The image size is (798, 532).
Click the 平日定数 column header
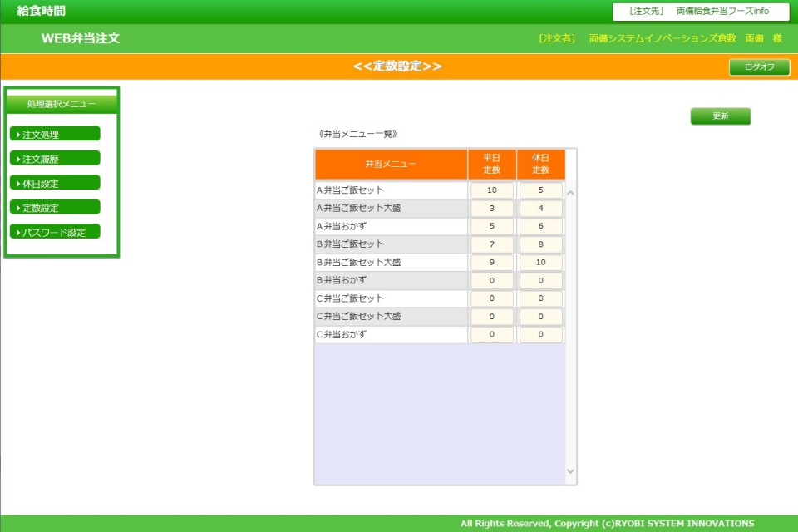(491, 164)
